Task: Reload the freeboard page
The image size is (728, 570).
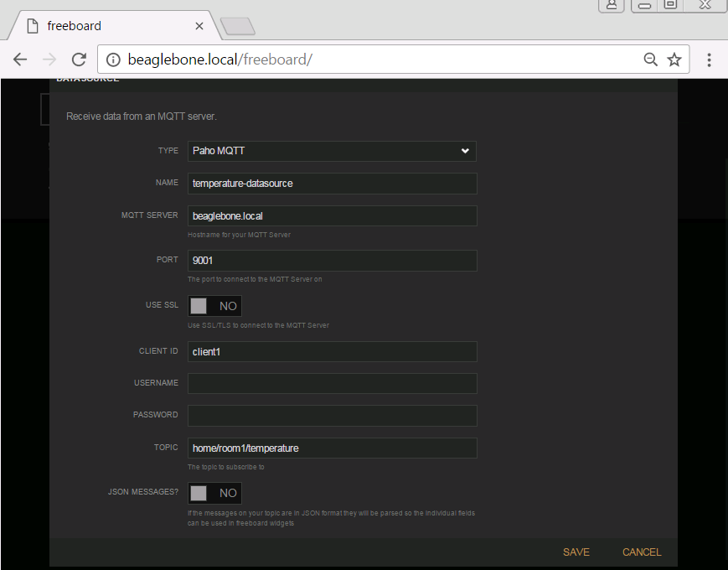Action: point(78,59)
